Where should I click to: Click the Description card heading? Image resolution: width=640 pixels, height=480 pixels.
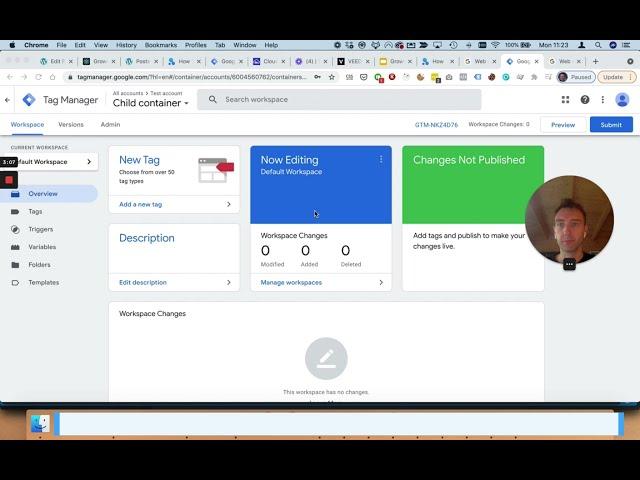coord(147,238)
